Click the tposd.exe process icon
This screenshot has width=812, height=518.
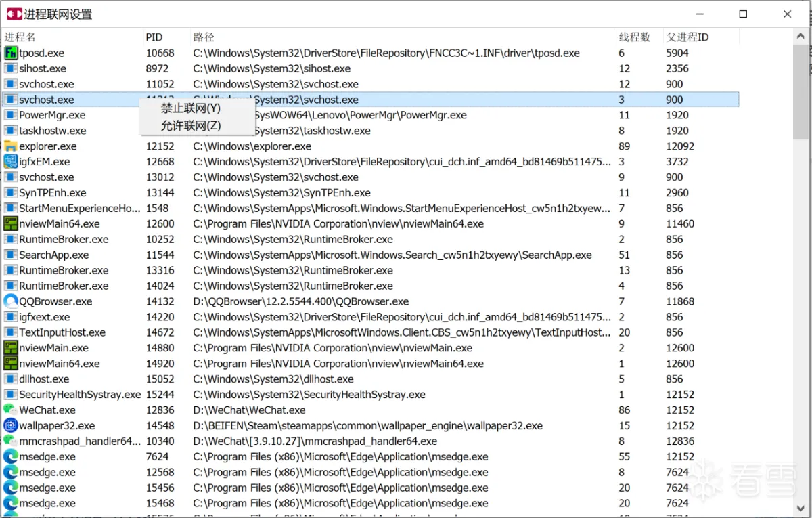11,53
